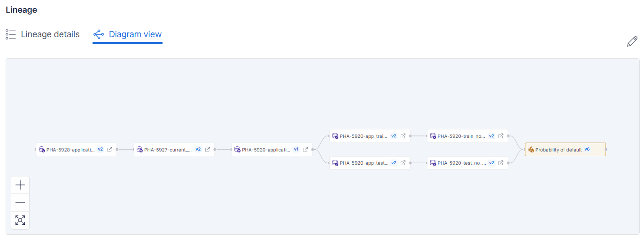Open PHA-5920-train_no external link icon
The height and width of the screenshot is (239, 644).
click(x=500, y=136)
